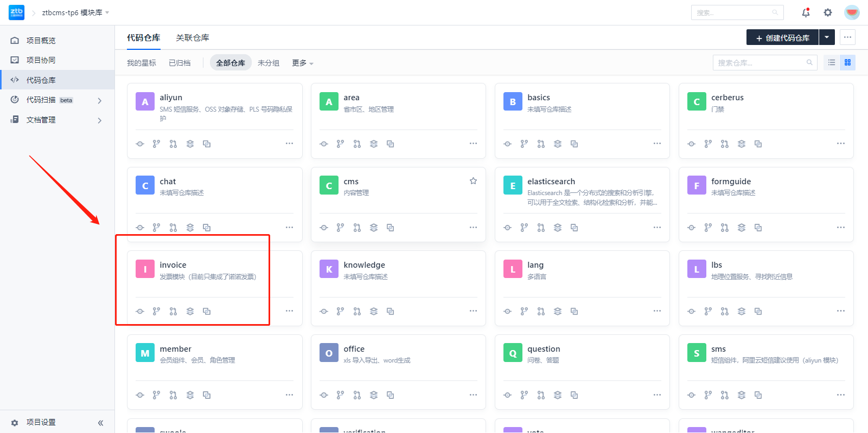The width and height of the screenshot is (868, 433).
Task: Expand 文档管理 submenu arrow
Action: pyautogui.click(x=100, y=120)
